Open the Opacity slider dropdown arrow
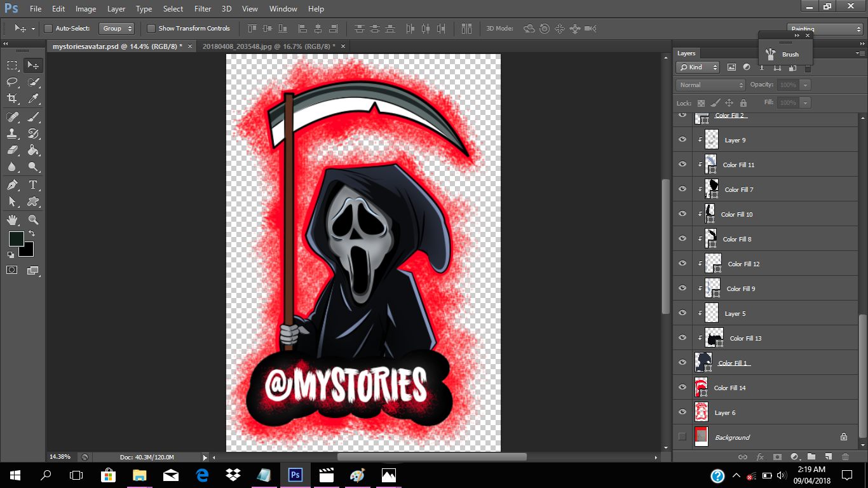Image resolution: width=868 pixels, height=488 pixels. pos(806,85)
